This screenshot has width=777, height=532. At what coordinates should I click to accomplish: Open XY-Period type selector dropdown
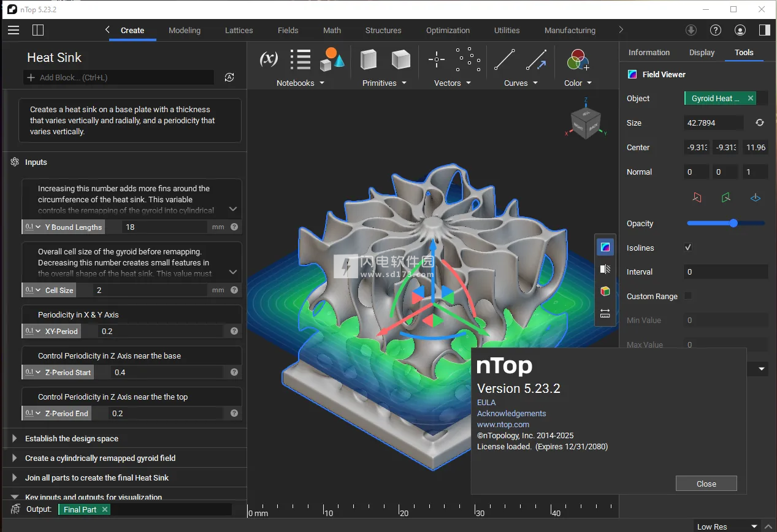coord(33,331)
